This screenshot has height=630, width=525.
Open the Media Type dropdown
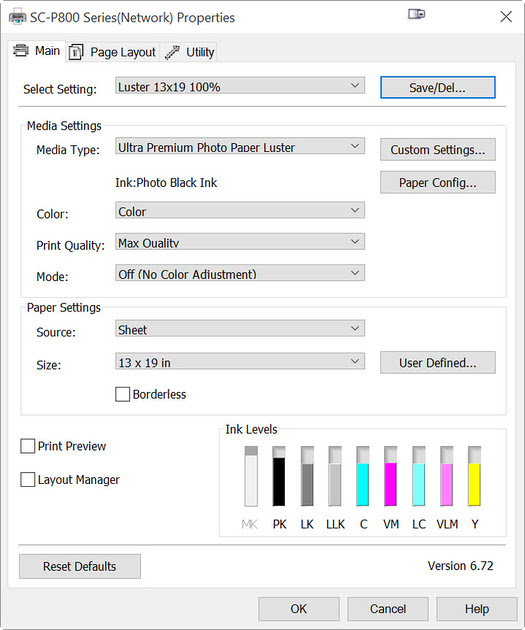click(x=240, y=147)
